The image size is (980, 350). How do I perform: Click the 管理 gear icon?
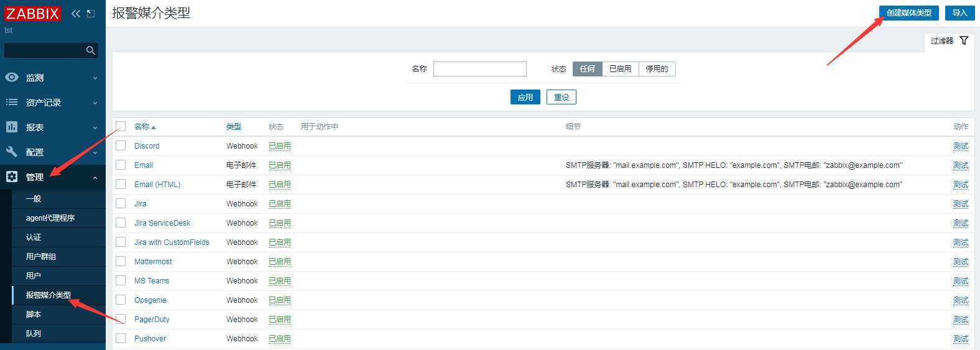tap(12, 177)
